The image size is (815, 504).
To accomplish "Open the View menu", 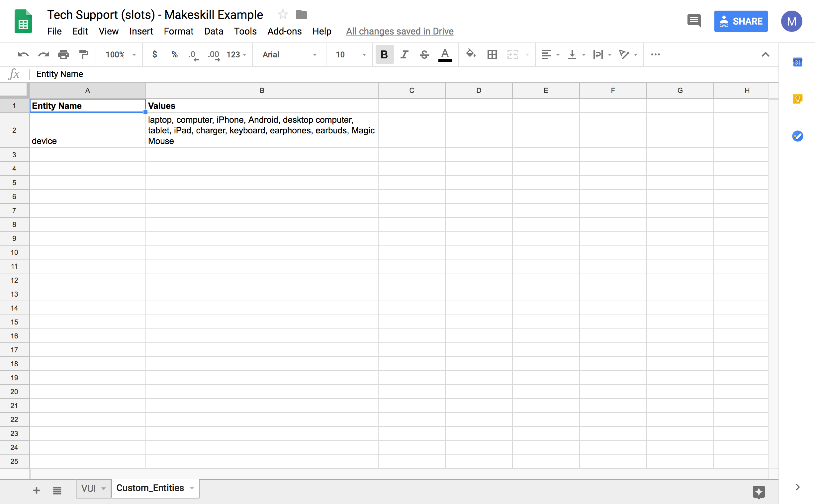I will (108, 31).
